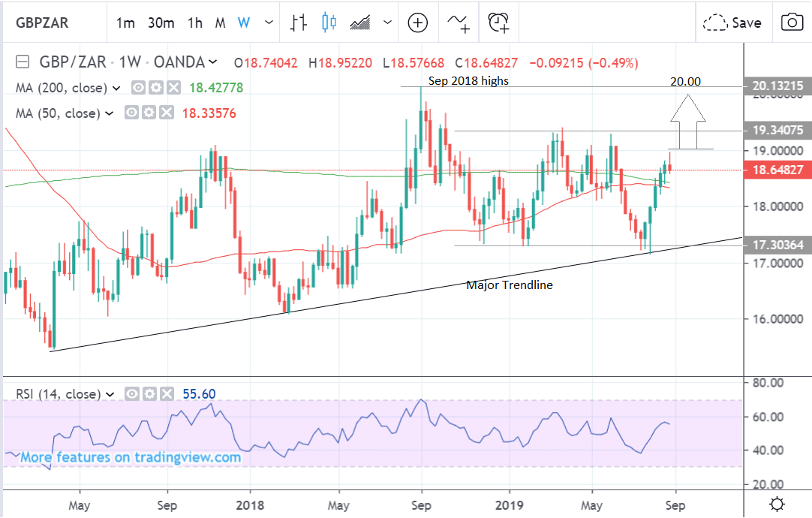The width and height of the screenshot is (812, 518).
Task: Expand the time interval dropdown arrow
Action: coord(267,23)
